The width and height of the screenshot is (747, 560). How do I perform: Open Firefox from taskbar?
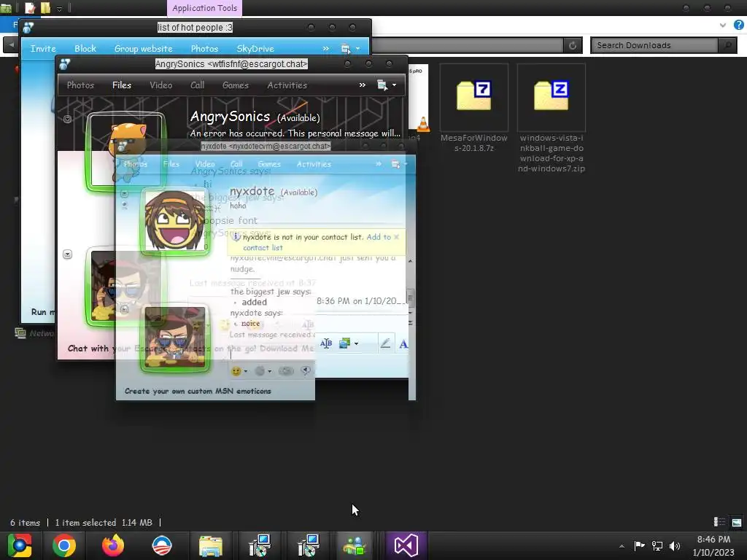coord(113,545)
